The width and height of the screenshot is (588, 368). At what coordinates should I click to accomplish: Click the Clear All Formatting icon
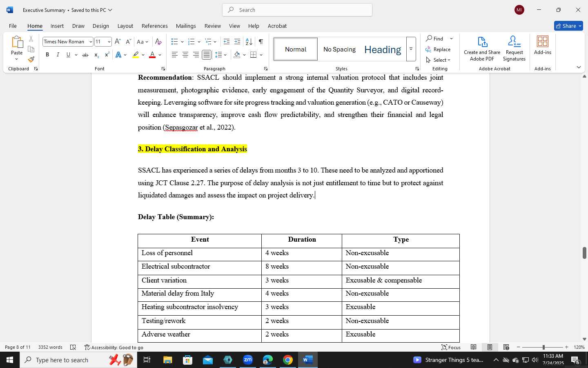pos(158,42)
